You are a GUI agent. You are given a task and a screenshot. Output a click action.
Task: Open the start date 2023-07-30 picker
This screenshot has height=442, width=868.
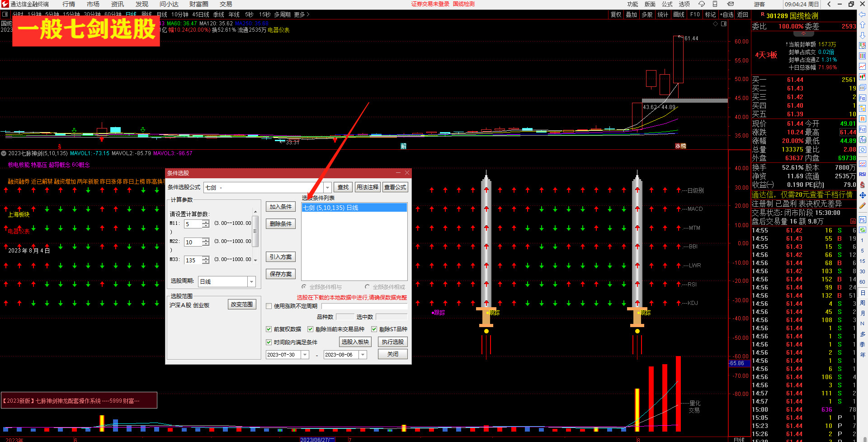(305, 355)
